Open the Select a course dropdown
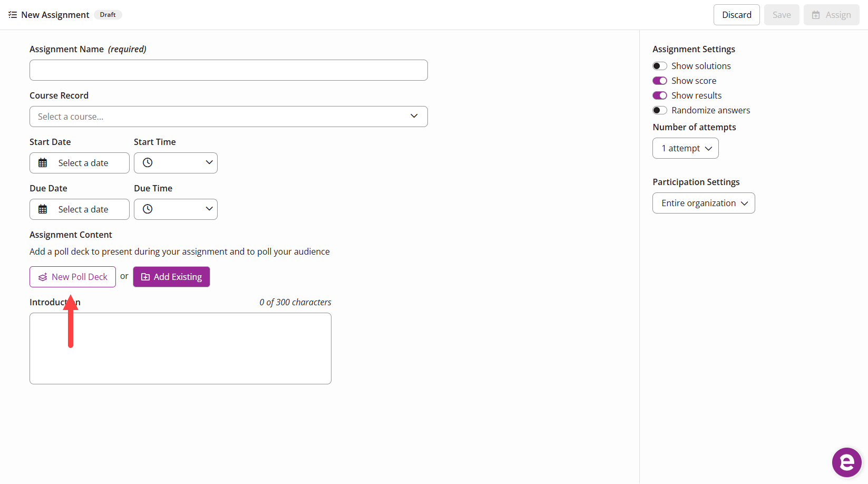 point(229,117)
